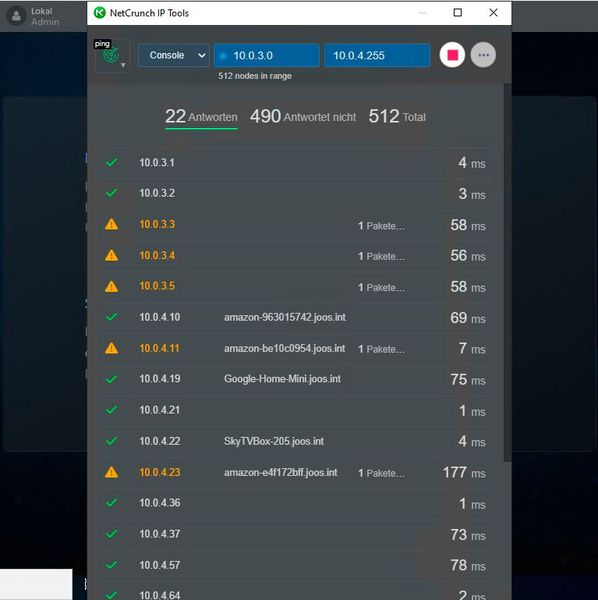Select address 10.0.3.2
The image size is (598, 600).
pyautogui.click(x=157, y=193)
